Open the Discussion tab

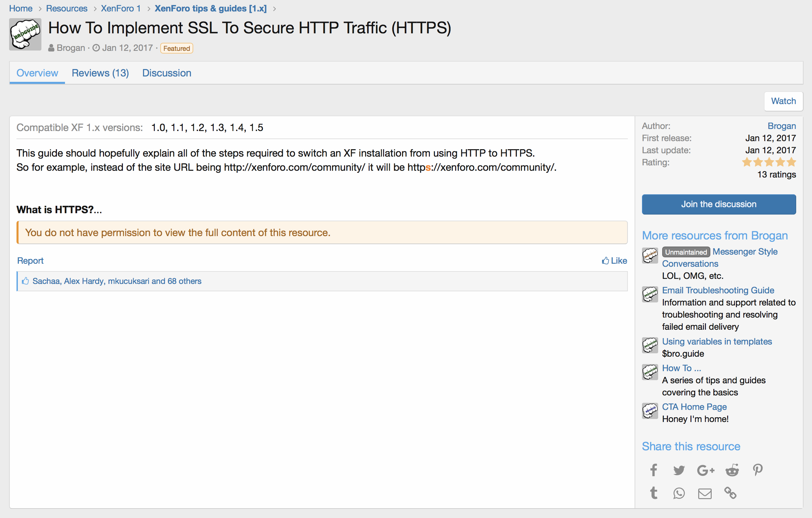(167, 73)
